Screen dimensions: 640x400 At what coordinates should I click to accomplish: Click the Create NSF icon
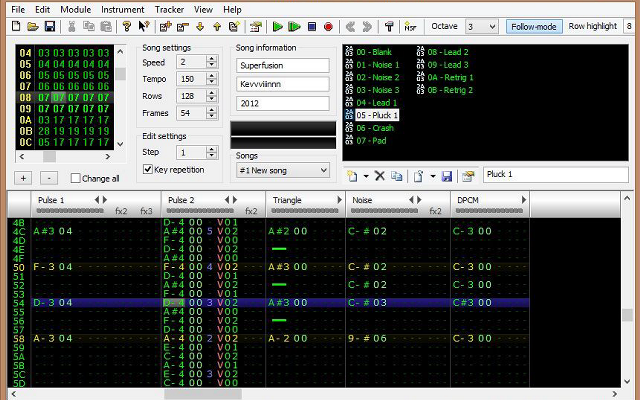coord(410,27)
